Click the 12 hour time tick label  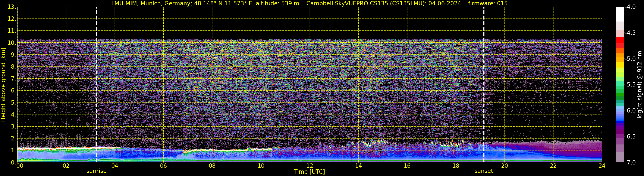(310, 166)
